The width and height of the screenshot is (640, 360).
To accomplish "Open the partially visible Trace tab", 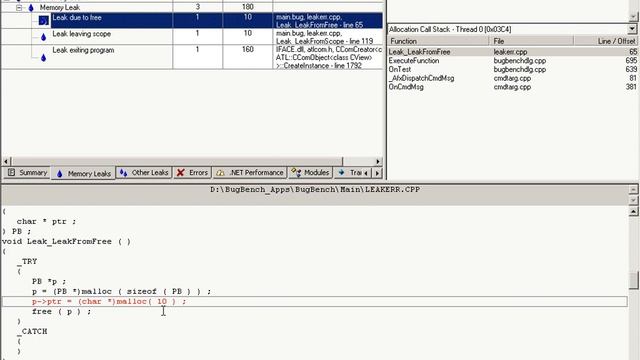I will coord(349,173).
